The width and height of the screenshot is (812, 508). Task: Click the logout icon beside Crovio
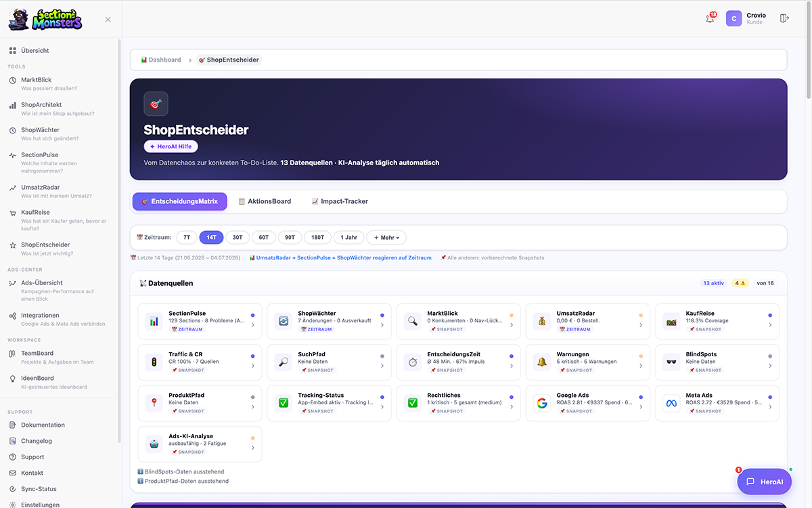tap(784, 18)
